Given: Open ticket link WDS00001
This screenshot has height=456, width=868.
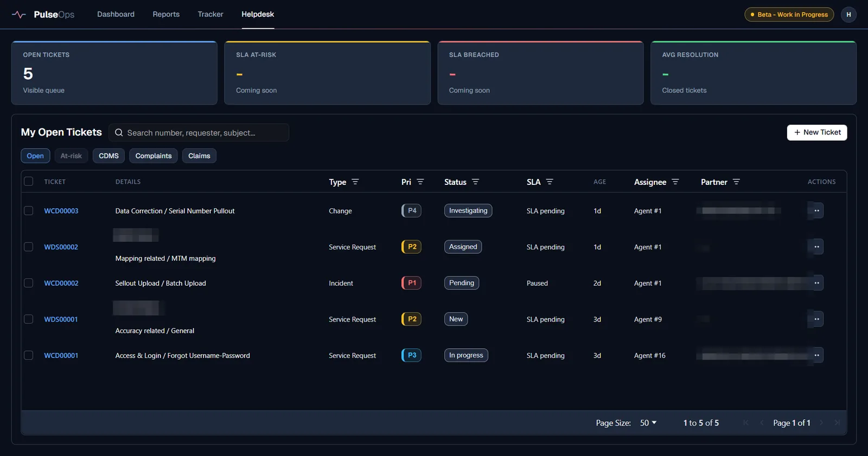Looking at the screenshot, I should tap(61, 319).
